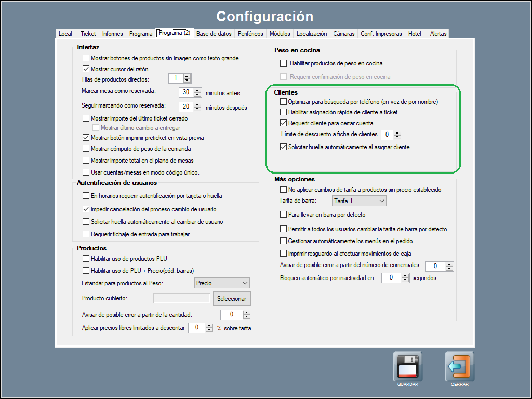Enable Habilitar productos de peso en cocina
The height and width of the screenshot is (399, 532).
283,63
